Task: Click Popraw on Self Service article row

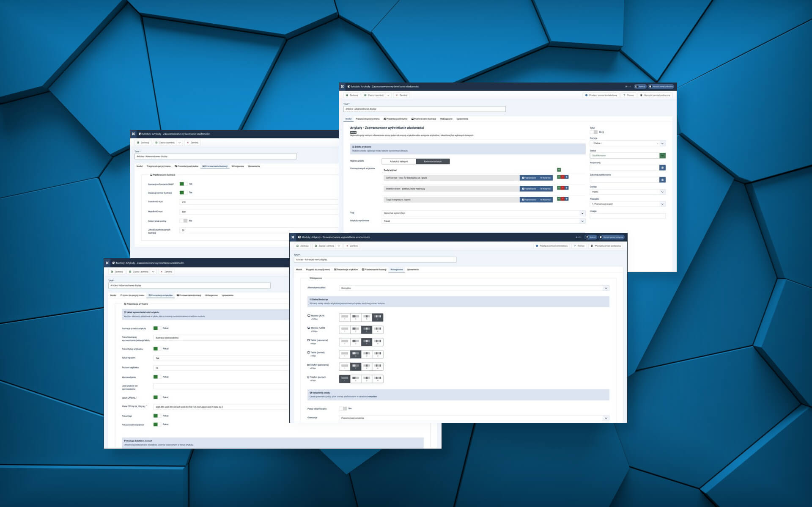Action: [x=529, y=178]
